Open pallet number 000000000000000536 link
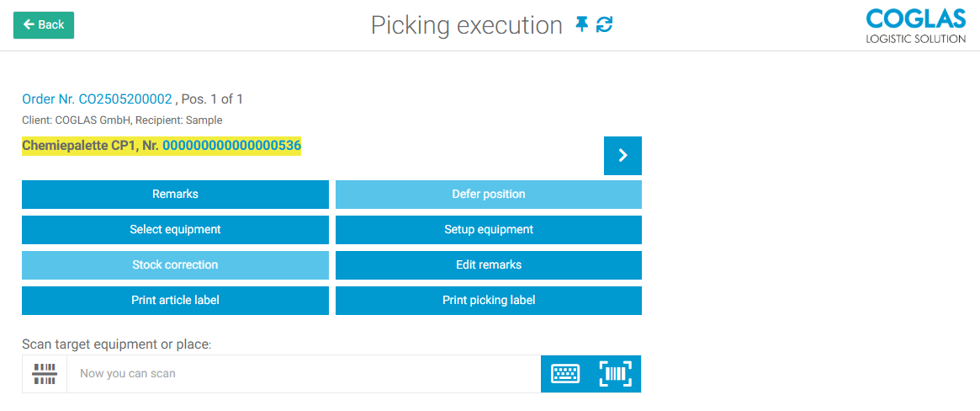 [x=231, y=146]
